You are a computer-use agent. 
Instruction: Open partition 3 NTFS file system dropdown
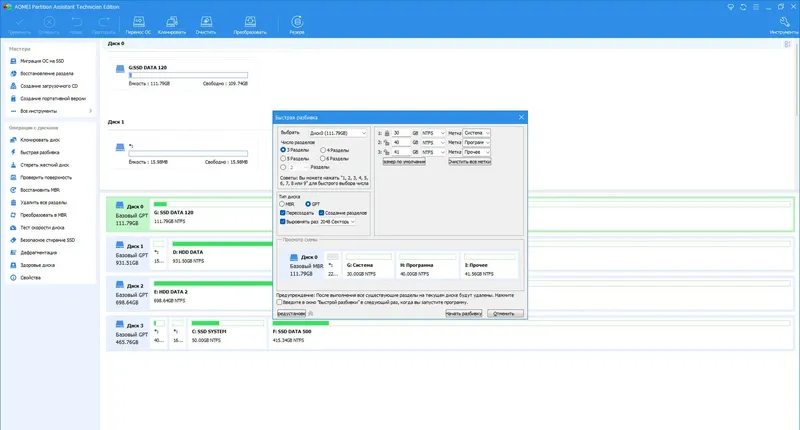point(433,152)
